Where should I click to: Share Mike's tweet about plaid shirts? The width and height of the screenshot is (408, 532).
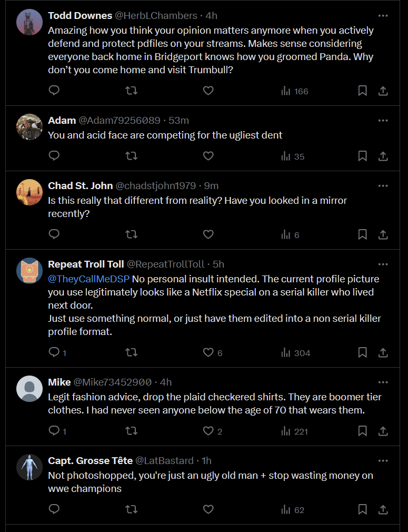point(383,431)
